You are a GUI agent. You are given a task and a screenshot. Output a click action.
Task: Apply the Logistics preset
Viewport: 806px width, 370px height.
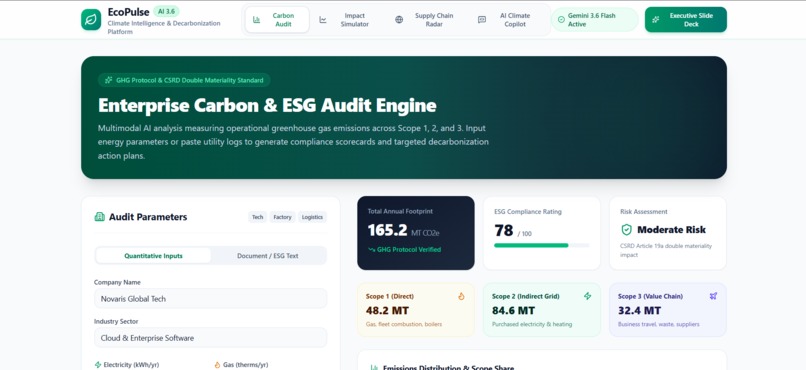[312, 217]
